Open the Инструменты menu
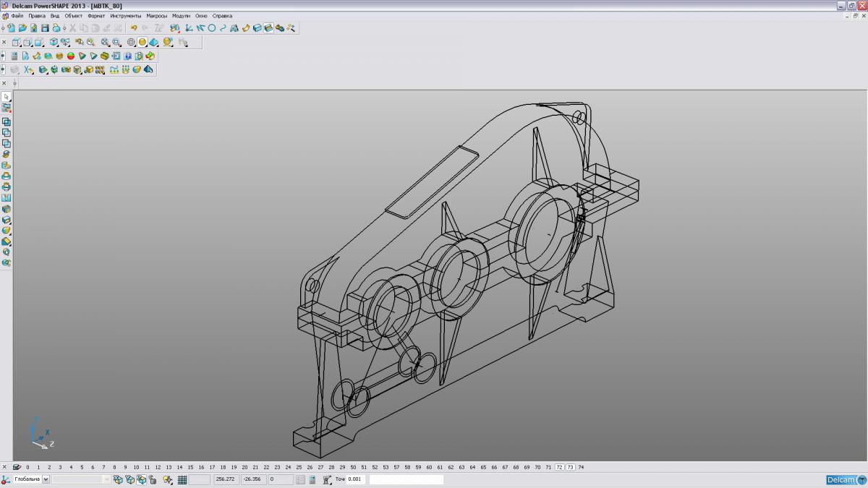Viewport: 868px width, 488px height. 126,15
